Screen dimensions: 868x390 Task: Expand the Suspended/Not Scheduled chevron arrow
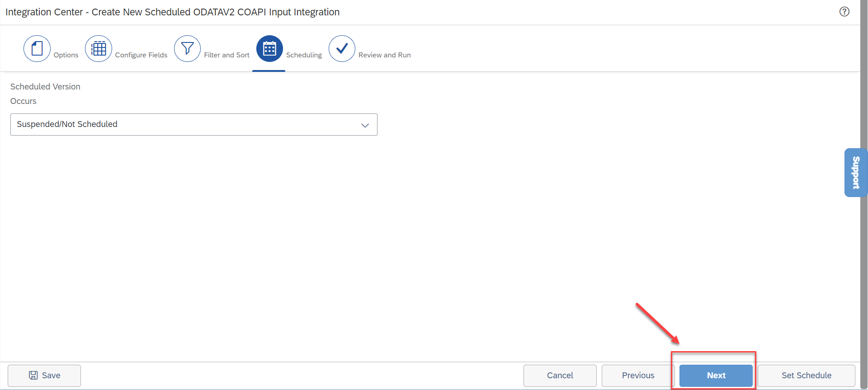click(365, 125)
